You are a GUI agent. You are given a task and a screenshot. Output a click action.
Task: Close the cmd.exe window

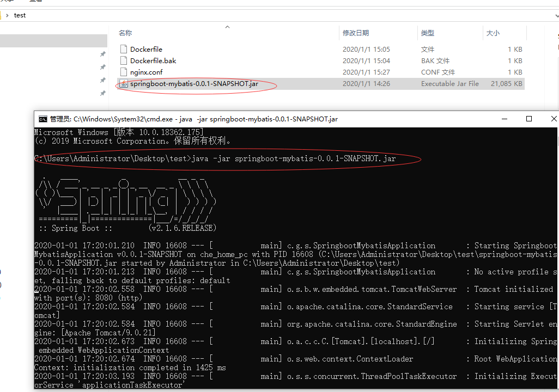(x=554, y=119)
